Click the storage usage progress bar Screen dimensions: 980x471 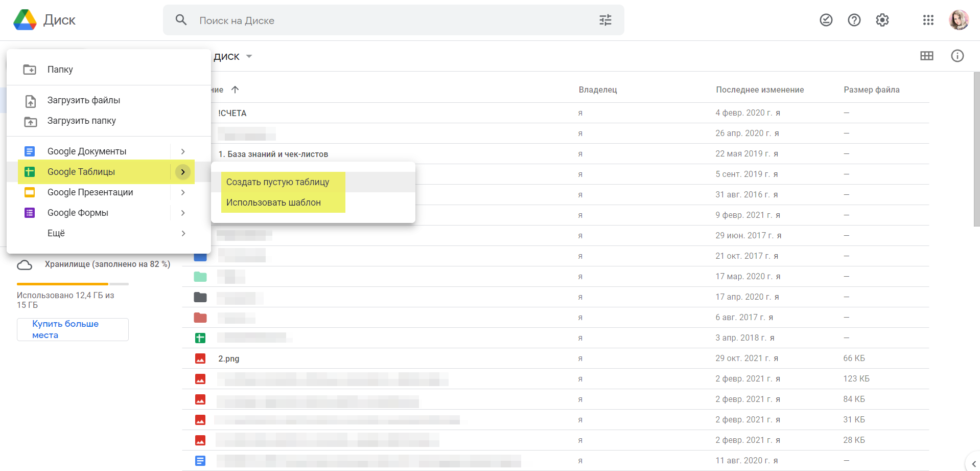(x=73, y=284)
